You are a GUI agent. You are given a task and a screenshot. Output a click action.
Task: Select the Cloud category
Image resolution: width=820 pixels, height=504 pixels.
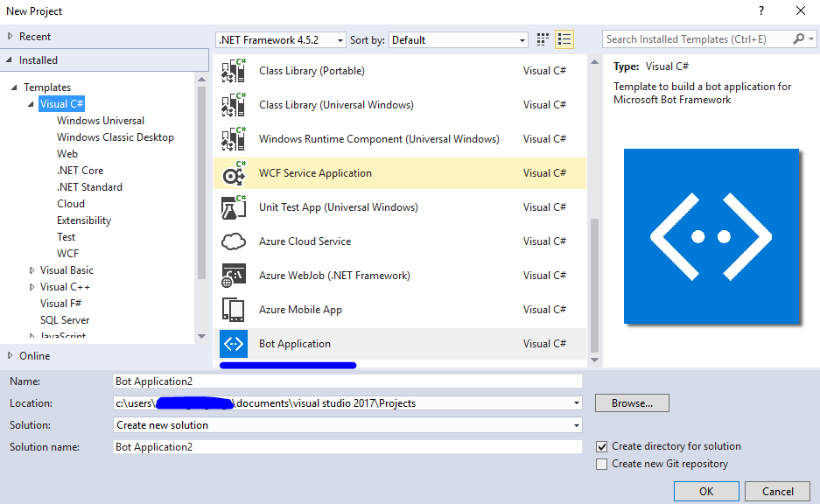point(71,204)
